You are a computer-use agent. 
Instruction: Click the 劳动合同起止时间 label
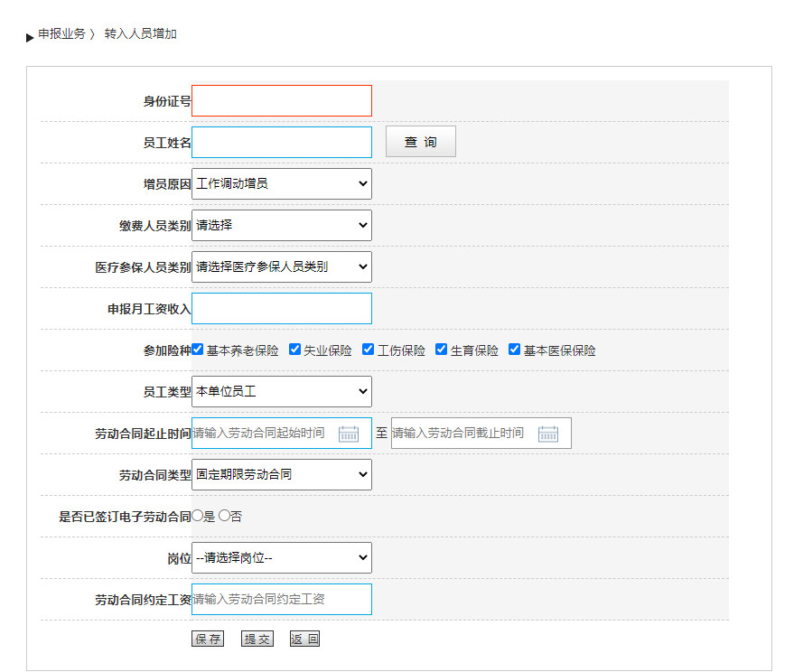point(144,434)
